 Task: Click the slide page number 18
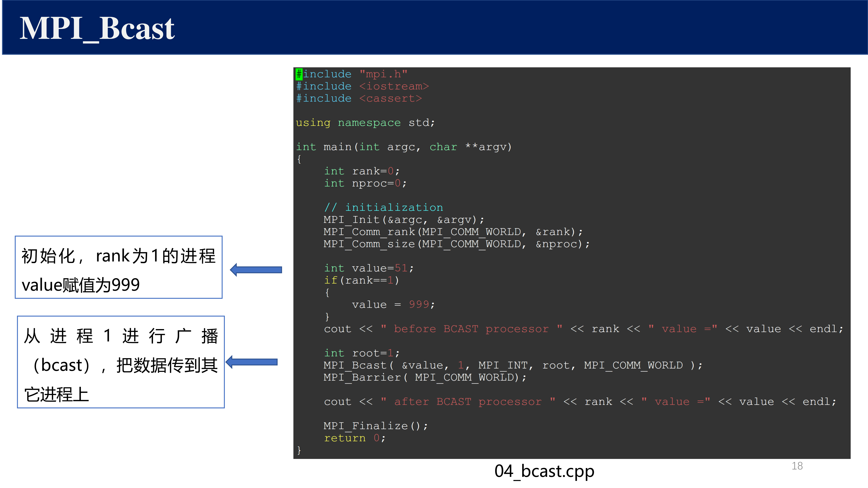(x=797, y=466)
